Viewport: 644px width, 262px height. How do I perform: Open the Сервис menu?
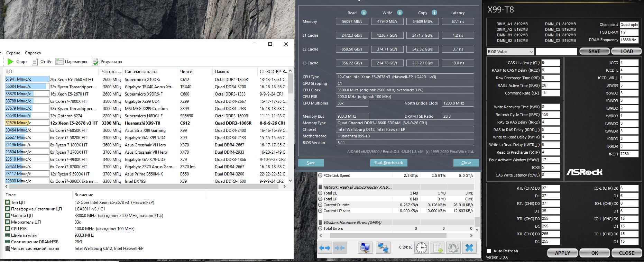pyautogui.click(x=13, y=53)
